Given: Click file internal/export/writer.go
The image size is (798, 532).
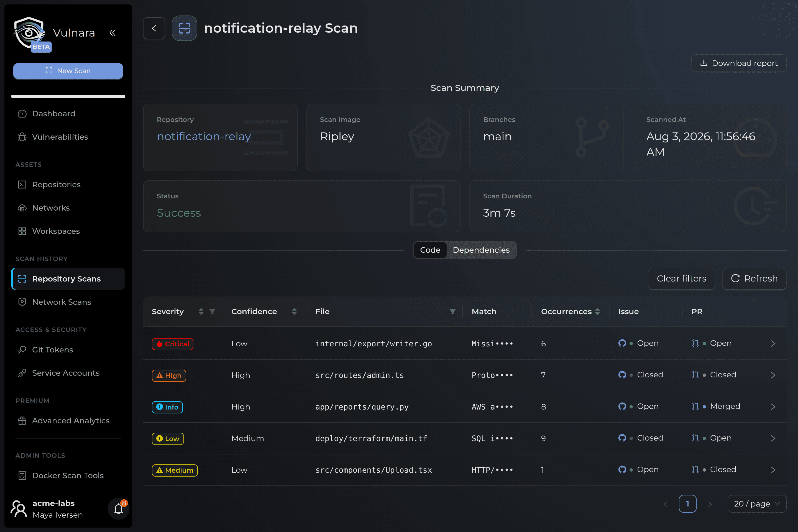Looking at the screenshot, I should click(x=374, y=344).
